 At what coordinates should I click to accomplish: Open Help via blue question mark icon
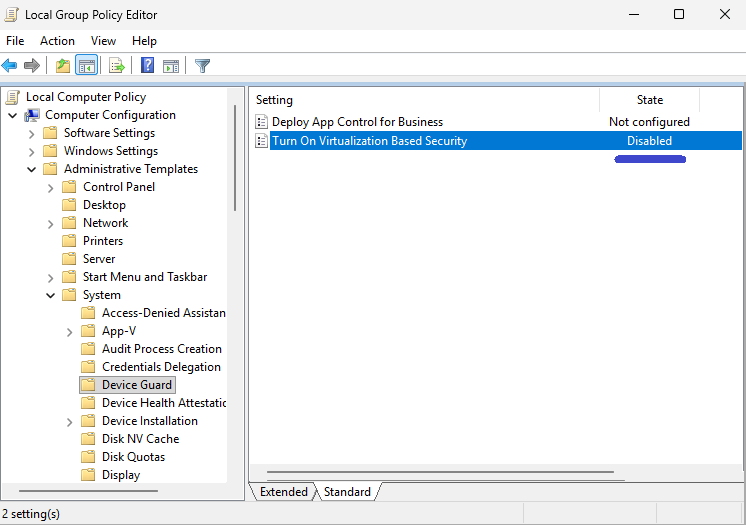pyautogui.click(x=147, y=66)
